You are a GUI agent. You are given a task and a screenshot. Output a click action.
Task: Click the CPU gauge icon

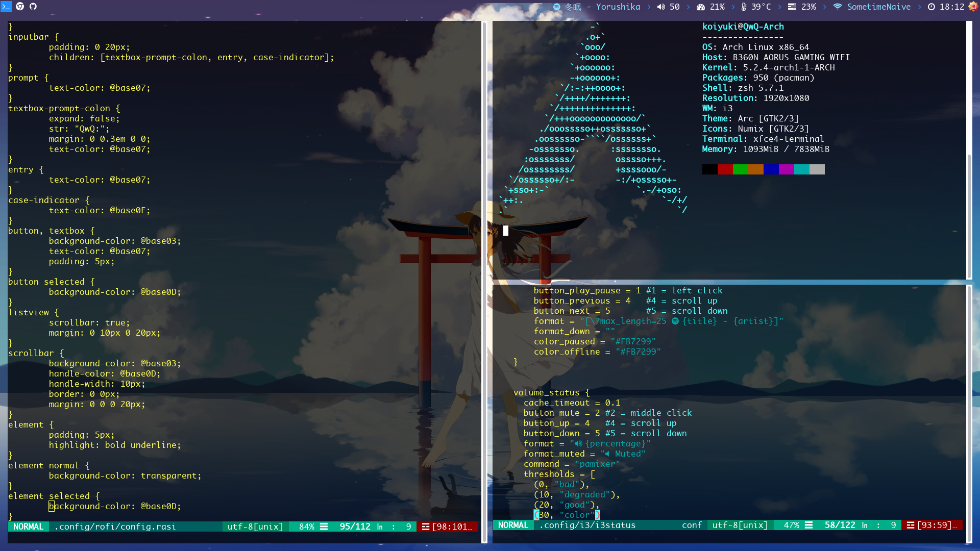[701, 7]
